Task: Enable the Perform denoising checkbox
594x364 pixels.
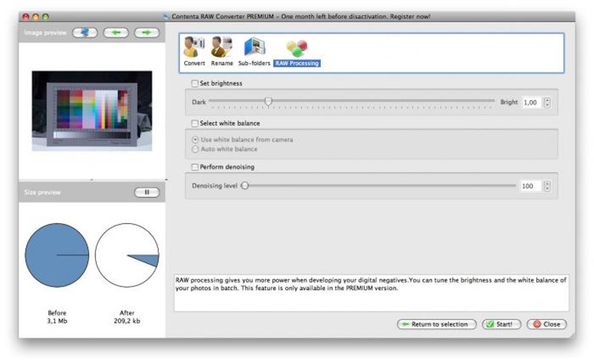Action: coord(195,167)
